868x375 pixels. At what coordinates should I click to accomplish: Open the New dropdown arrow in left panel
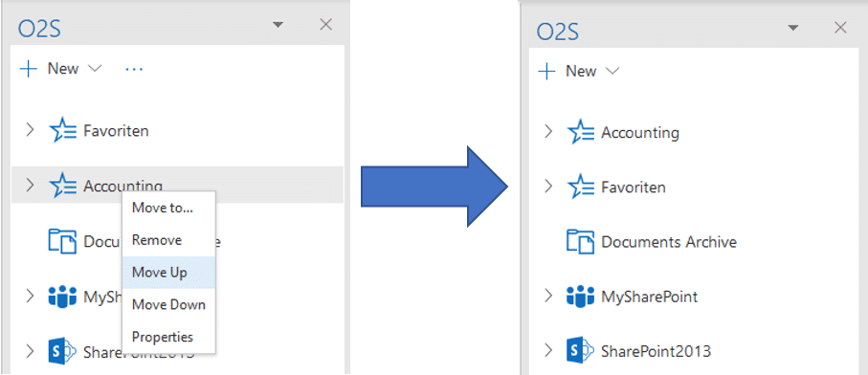(x=95, y=69)
